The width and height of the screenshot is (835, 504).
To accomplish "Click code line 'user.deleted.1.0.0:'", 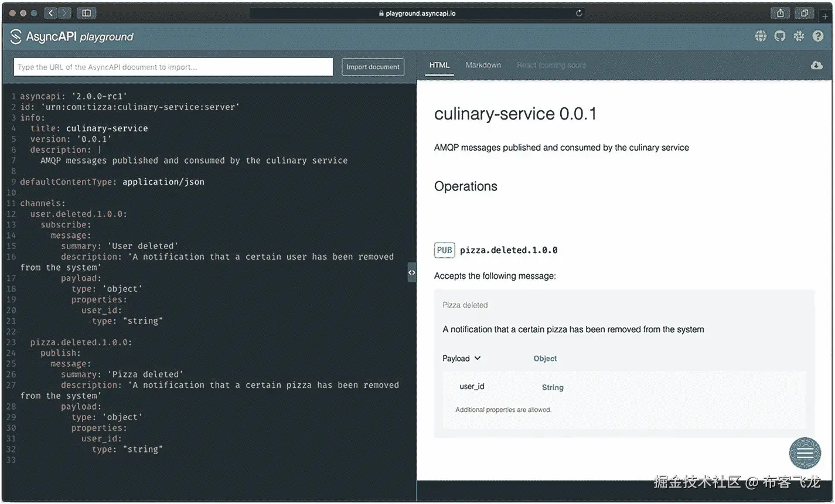I will pyautogui.click(x=79, y=214).
